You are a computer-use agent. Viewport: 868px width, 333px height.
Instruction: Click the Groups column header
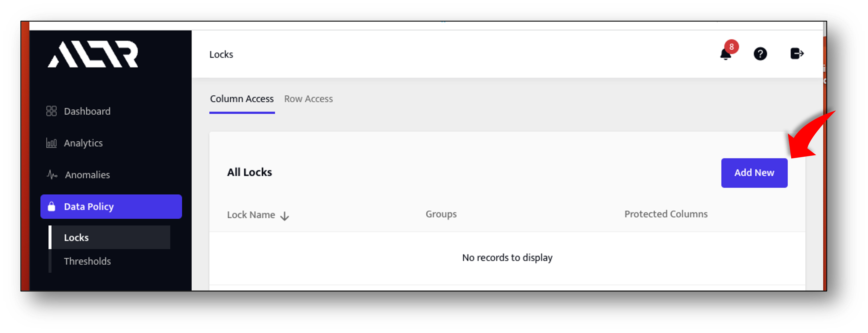click(441, 214)
